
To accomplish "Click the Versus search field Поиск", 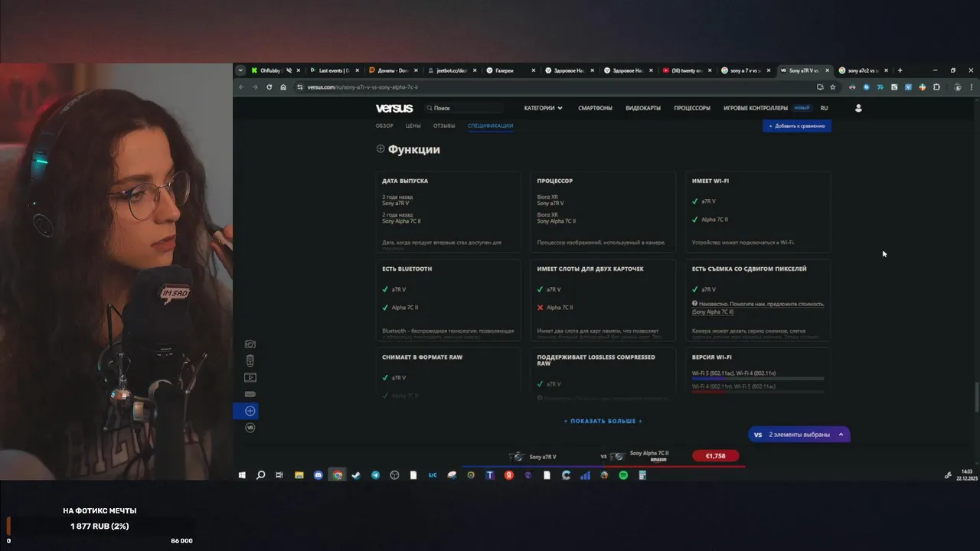I will (463, 108).
